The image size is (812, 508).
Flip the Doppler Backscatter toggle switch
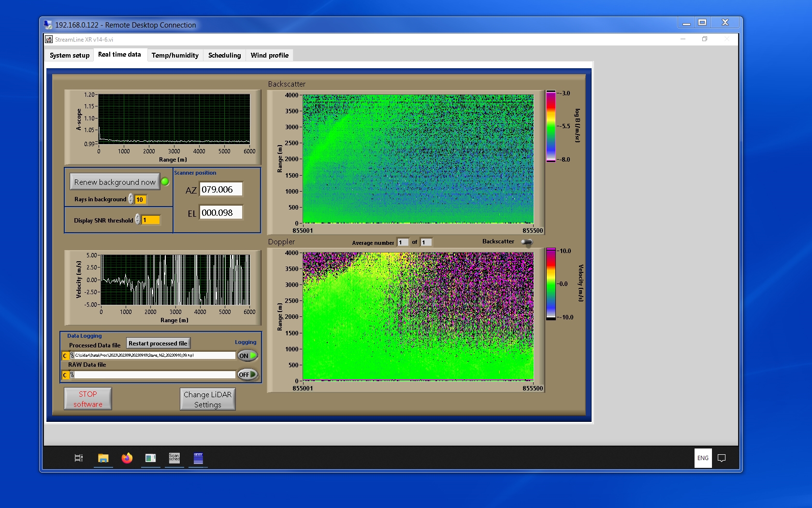(527, 242)
